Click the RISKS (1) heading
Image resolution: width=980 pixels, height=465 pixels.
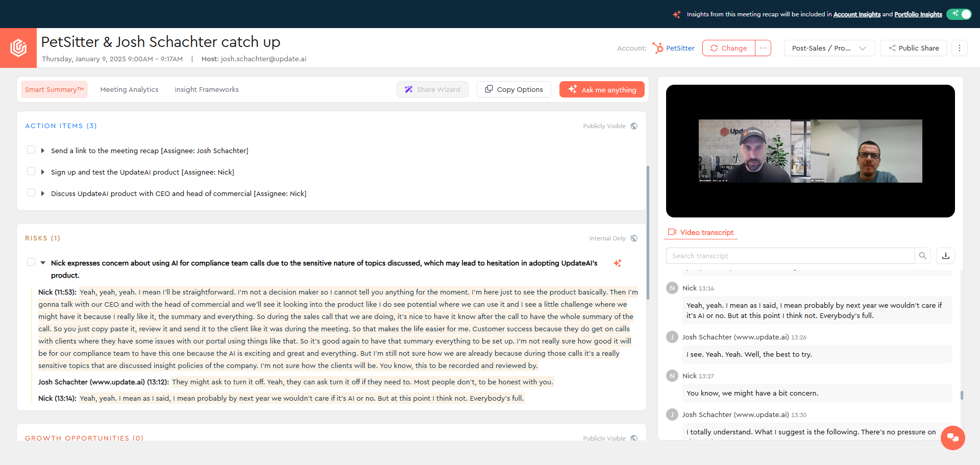pyautogui.click(x=42, y=238)
